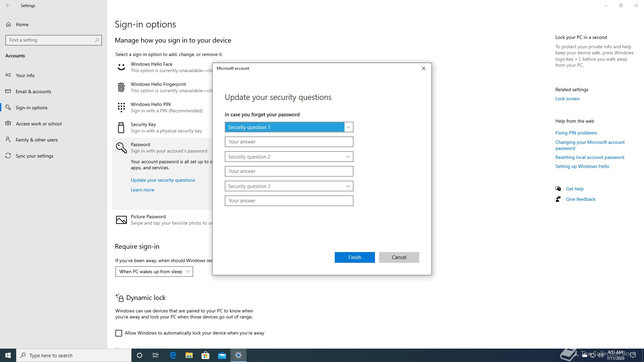Click the Picture Password image icon
The height and width of the screenshot is (362, 644).
pyautogui.click(x=121, y=220)
